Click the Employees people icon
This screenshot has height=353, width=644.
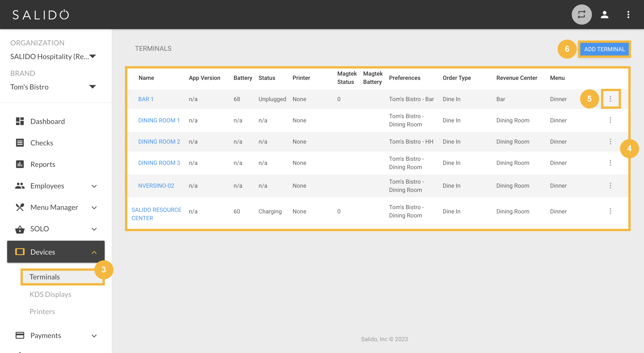[20, 186]
